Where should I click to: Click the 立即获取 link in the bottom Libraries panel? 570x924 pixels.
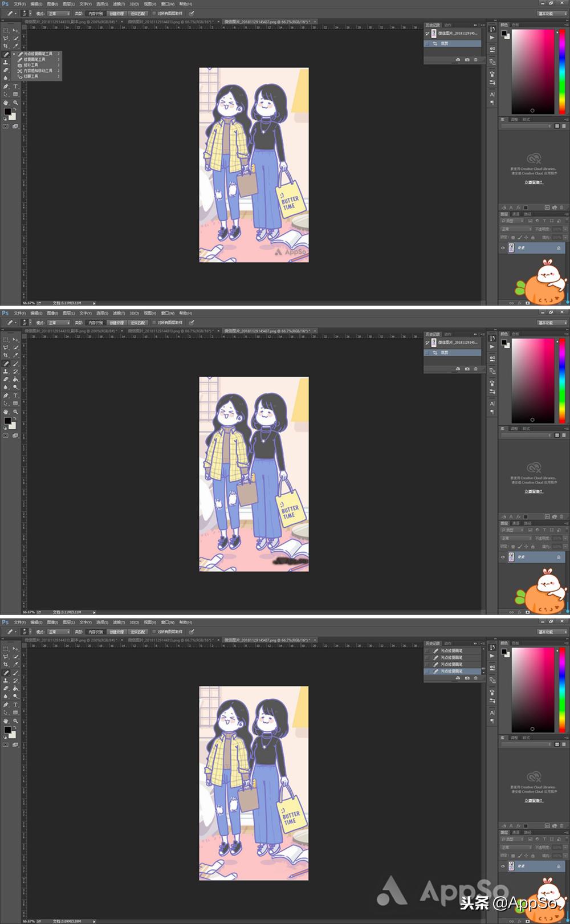click(534, 800)
